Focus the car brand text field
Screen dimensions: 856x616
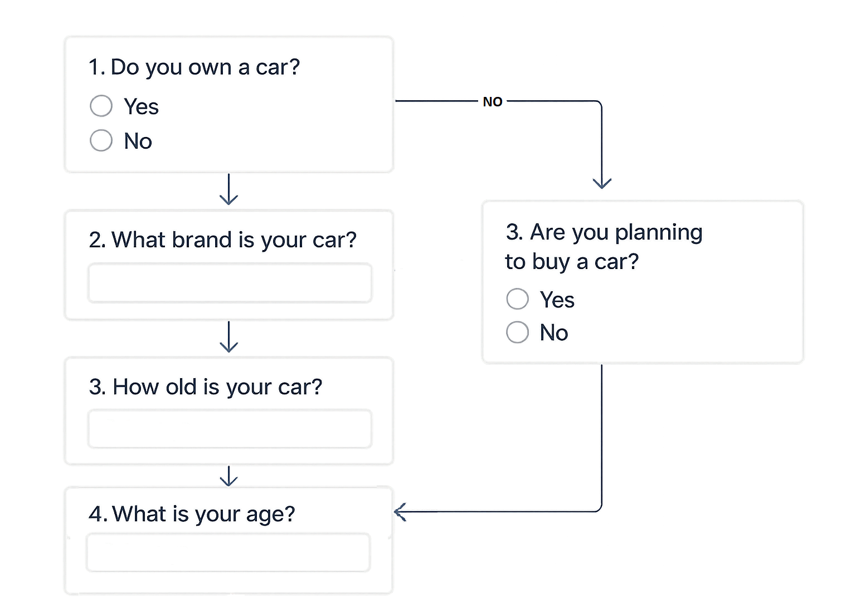coord(230,283)
